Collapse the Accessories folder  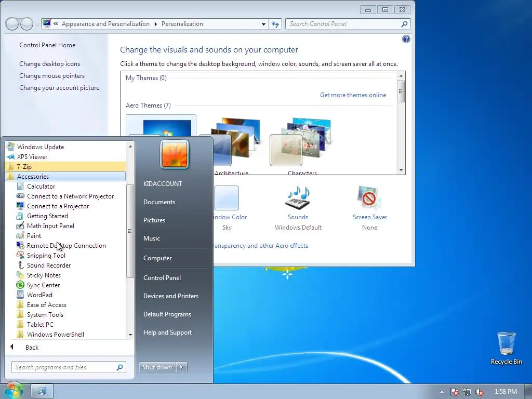click(65, 176)
